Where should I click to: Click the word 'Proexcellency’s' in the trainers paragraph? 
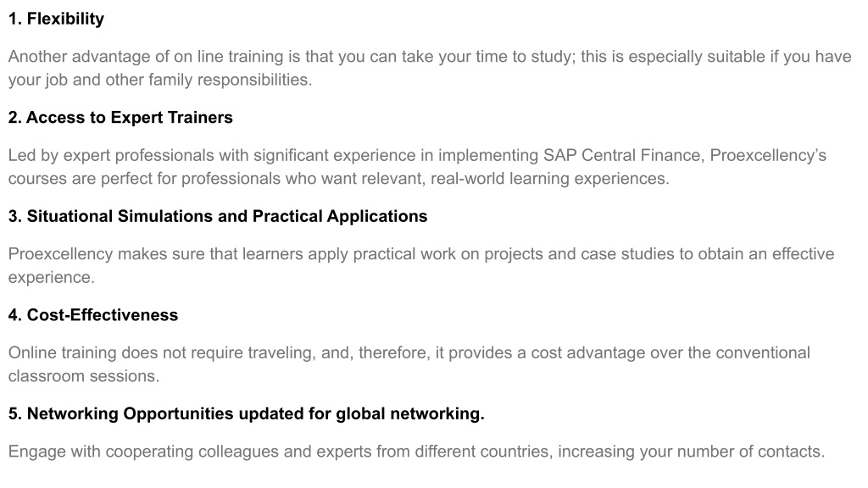pyautogui.click(x=768, y=156)
